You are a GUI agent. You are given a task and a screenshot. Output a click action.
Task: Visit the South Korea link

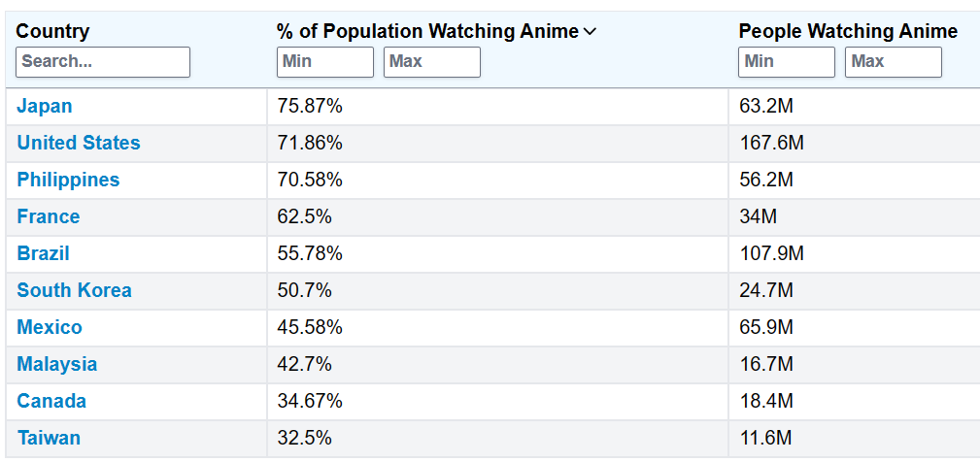[74, 290]
